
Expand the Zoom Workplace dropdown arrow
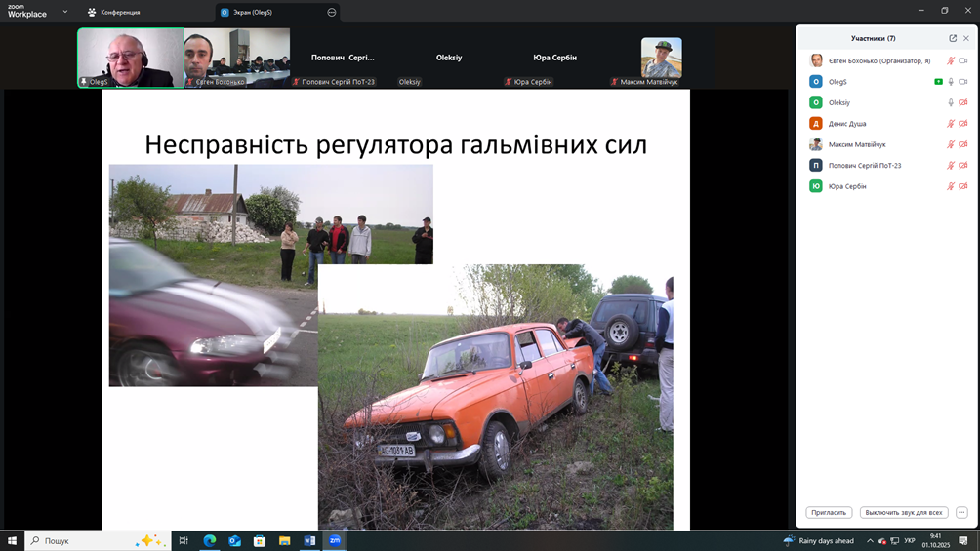[65, 12]
